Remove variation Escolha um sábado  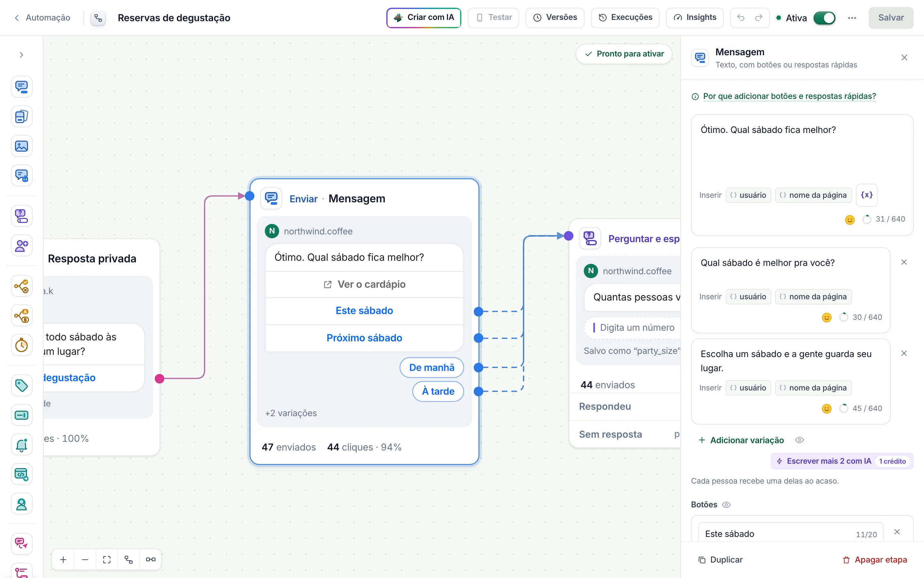pos(904,353)
